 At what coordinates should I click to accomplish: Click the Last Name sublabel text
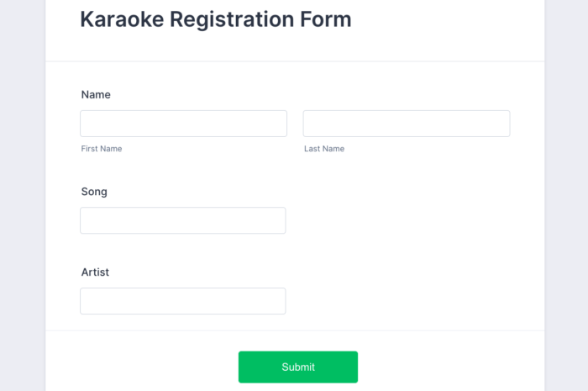click(324, 149)
